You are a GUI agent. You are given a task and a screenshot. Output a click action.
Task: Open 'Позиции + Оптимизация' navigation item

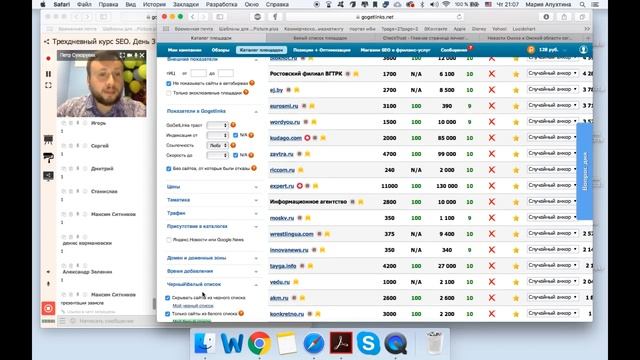pyautogui.click(x=322, y=50)
